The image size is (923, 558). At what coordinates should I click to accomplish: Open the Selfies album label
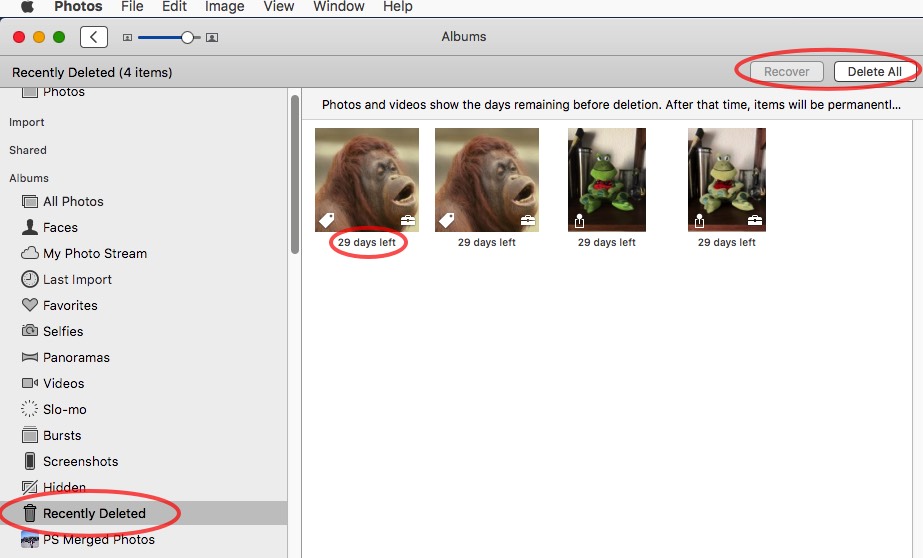(x=63, y=331)
